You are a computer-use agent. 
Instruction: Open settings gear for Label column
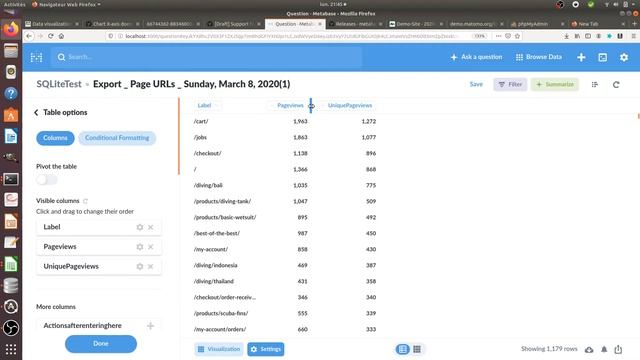pyautogui.click(x=140, y=227)
